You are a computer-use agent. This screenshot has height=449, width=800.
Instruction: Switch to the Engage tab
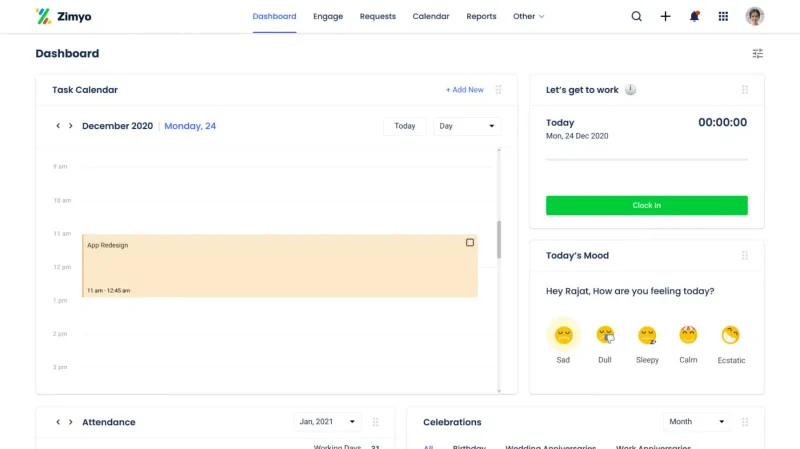coord(328,16)
